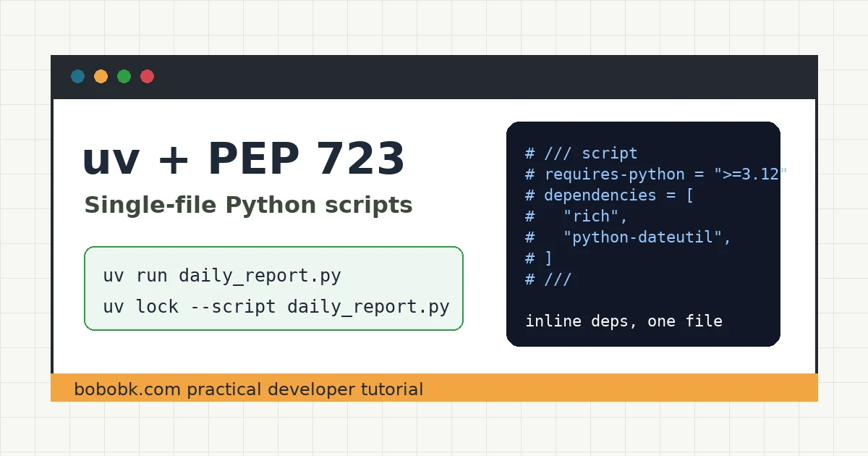Click the green dot in title bar
This screenshot has height=456, width=868.
click(x=124, y=77)
